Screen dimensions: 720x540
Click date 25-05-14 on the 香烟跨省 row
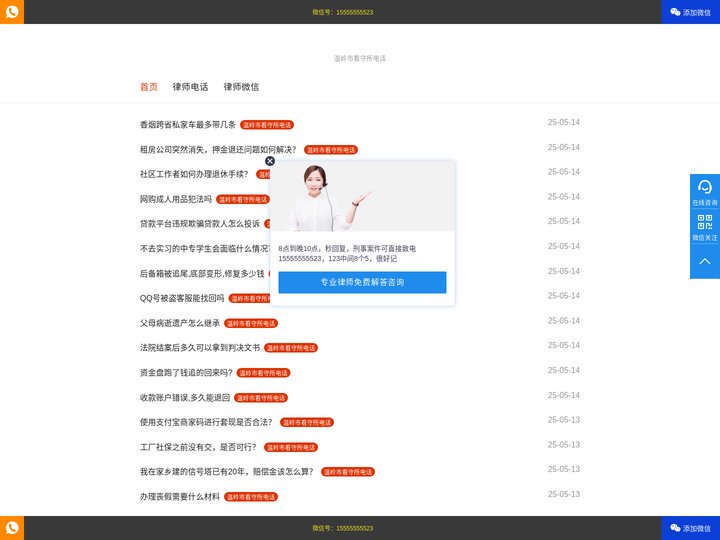point(563,122)
